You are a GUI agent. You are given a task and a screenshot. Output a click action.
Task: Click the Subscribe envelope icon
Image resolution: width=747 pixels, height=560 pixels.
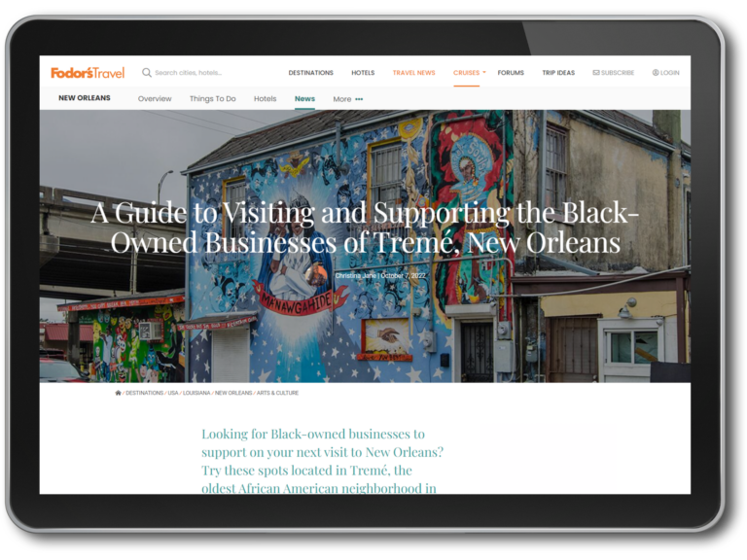tap(596, 73)
